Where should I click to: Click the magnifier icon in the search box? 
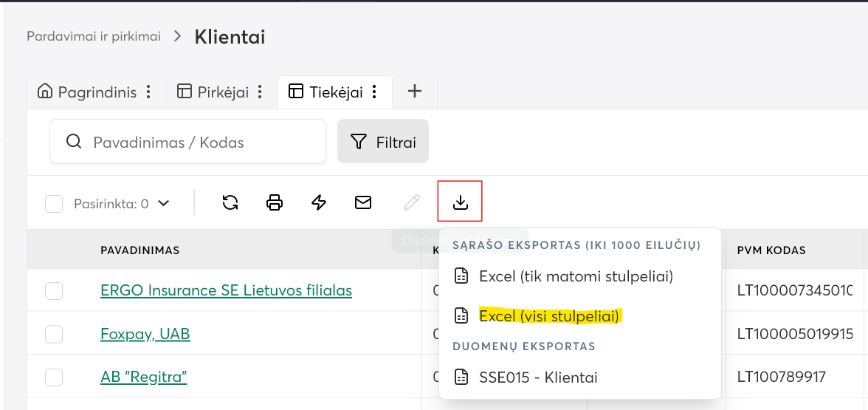coord(74,142)
